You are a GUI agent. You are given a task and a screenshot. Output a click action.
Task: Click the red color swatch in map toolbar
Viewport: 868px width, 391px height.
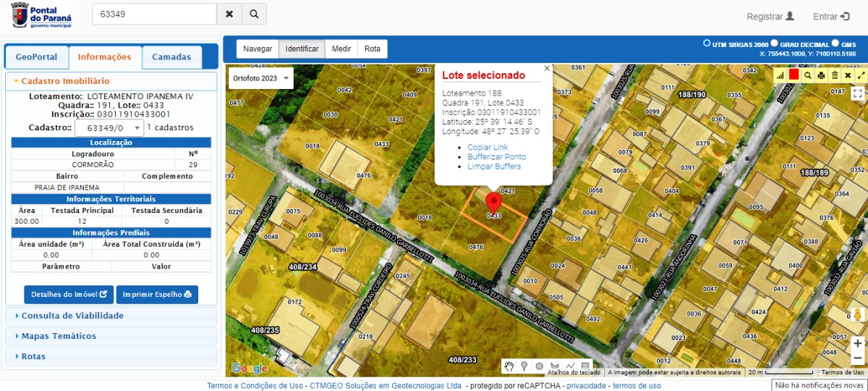pos(793,75)
